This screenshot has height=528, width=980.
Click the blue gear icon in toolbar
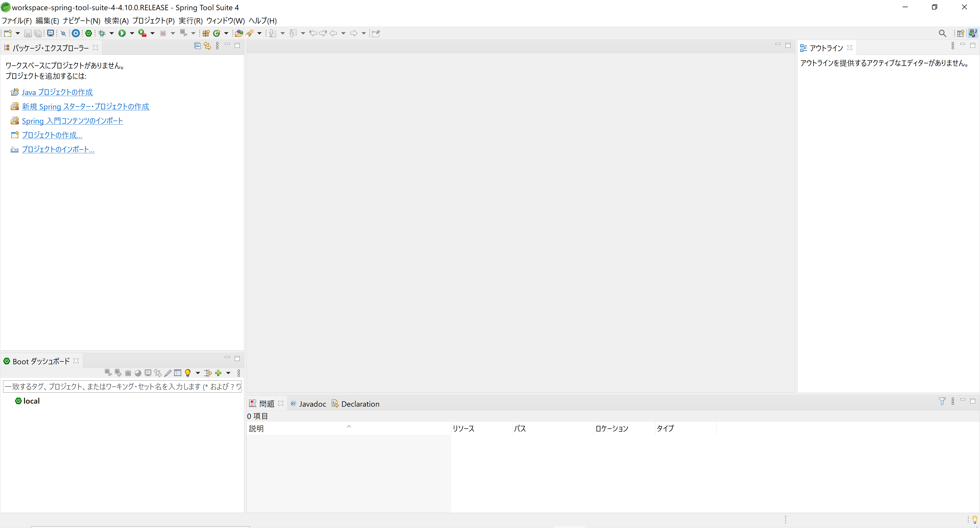tap(76, 33)
